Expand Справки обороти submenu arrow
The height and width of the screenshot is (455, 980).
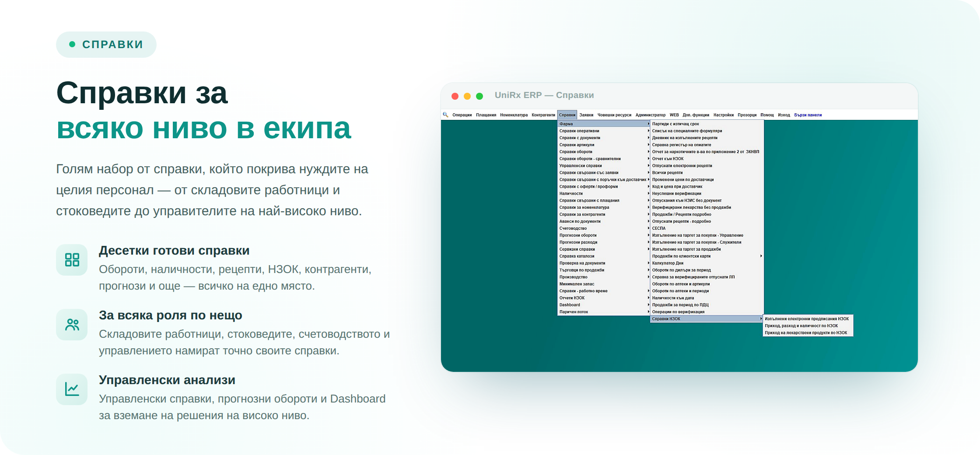[x=648, y=152]
